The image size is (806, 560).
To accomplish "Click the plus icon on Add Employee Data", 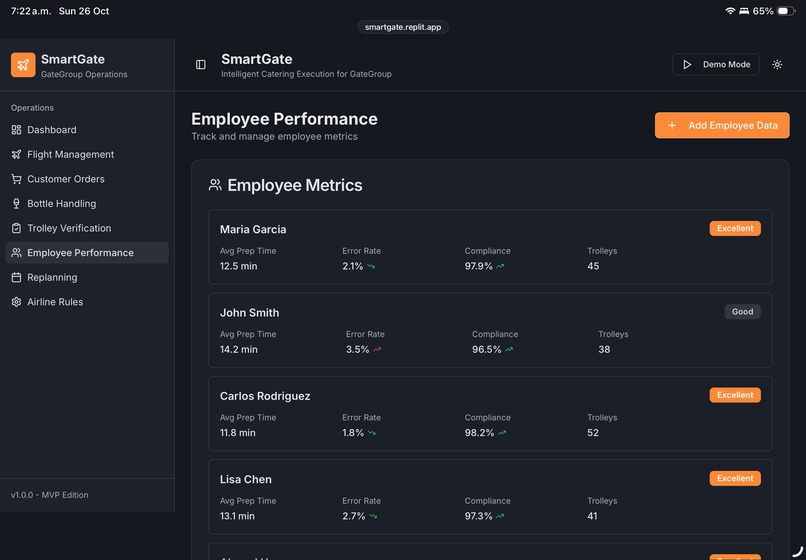I will pyautogui.click(x=671, y=125).
